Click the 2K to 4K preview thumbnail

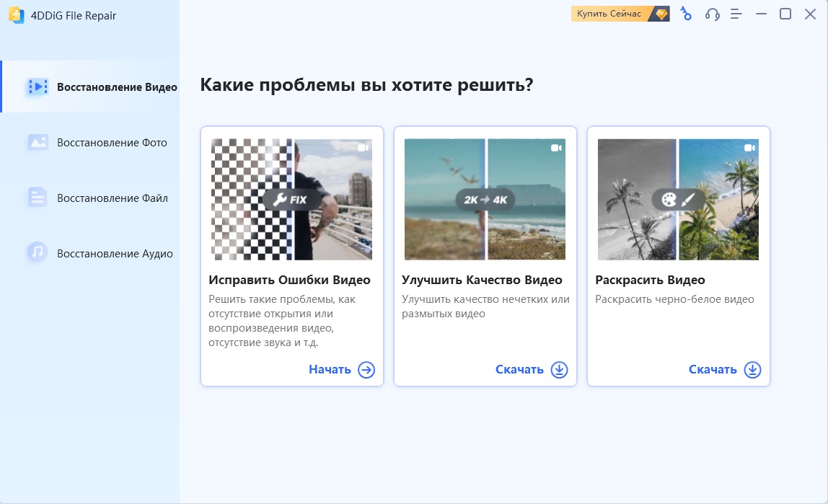tap(485, 199)
